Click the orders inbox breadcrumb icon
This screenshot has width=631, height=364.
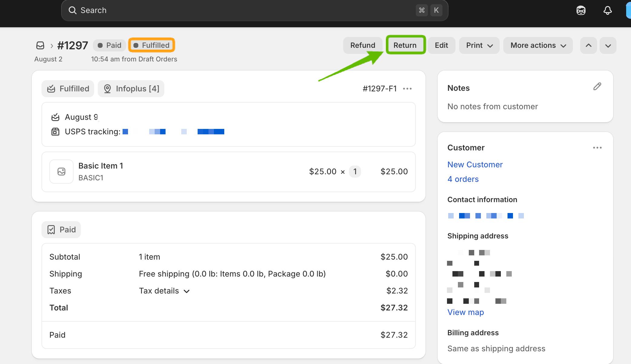tap(40, 45)
